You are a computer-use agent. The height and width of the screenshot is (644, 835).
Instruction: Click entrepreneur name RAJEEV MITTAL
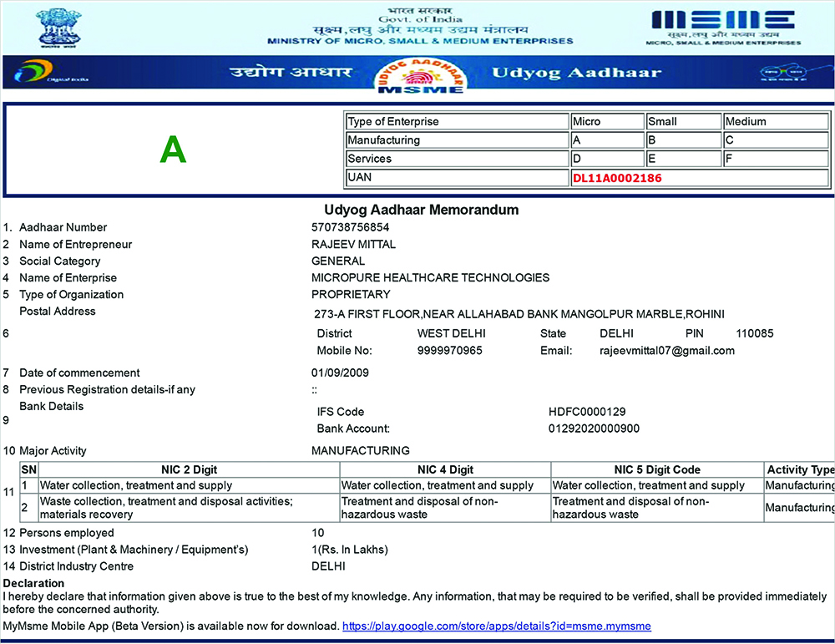tap(353, 245)
